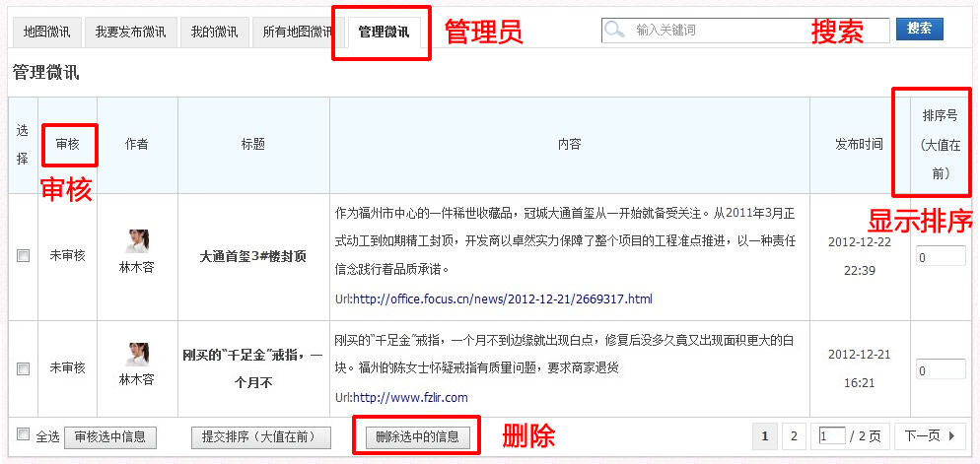Image resolution: width=980 pixels, height=464 pixels.
Task: Click the 管理微讯 page heading
Action: point(45,73)
